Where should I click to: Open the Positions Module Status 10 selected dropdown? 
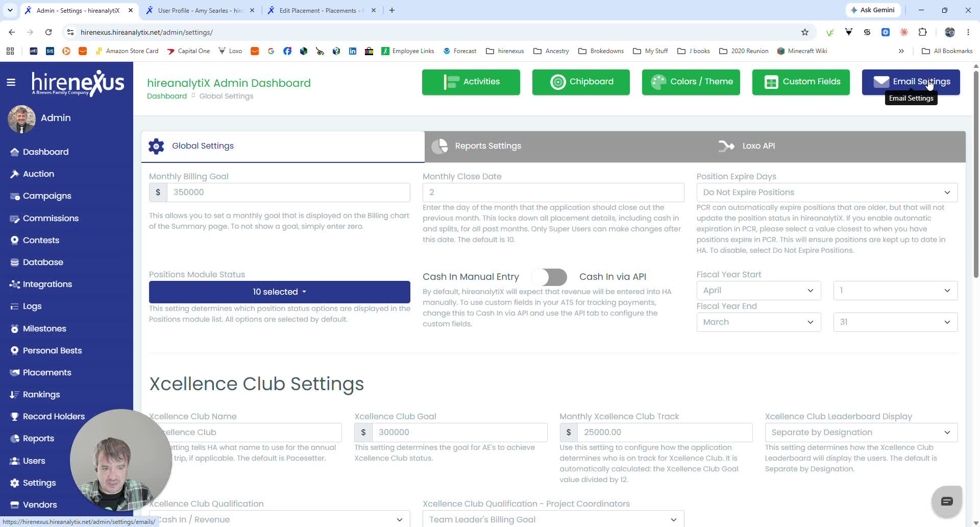click(x=280, y=292)
